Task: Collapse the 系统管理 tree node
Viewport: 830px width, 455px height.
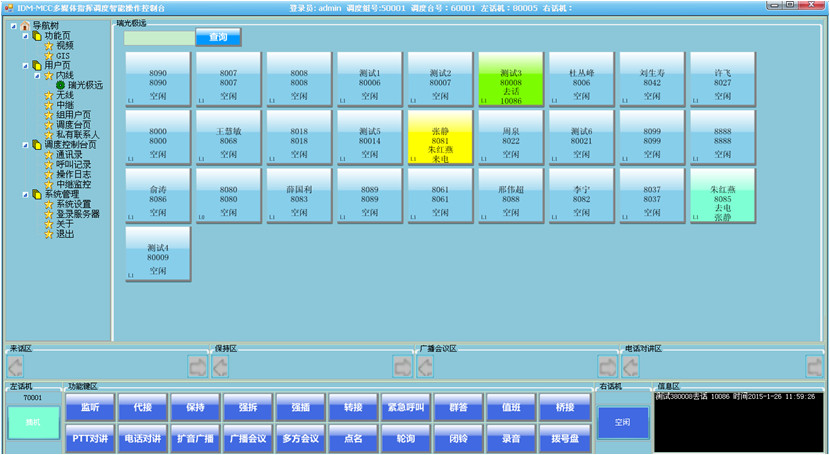Action: (25, 194)
